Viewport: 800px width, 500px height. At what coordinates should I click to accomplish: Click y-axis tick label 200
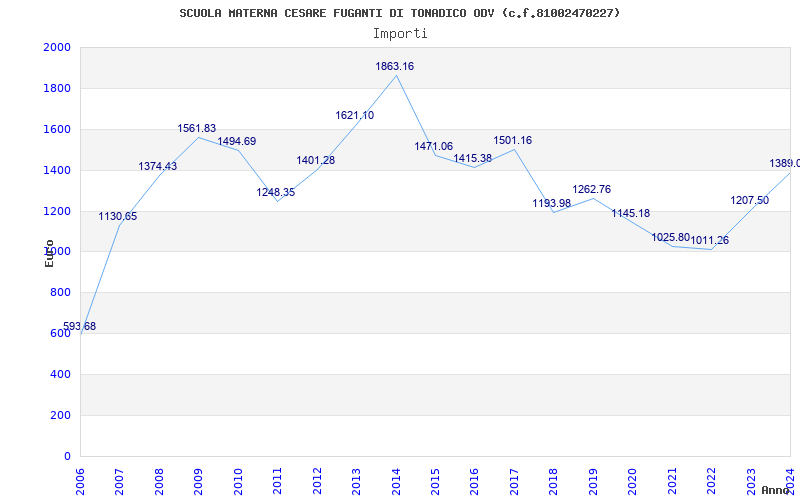point(60,415)
